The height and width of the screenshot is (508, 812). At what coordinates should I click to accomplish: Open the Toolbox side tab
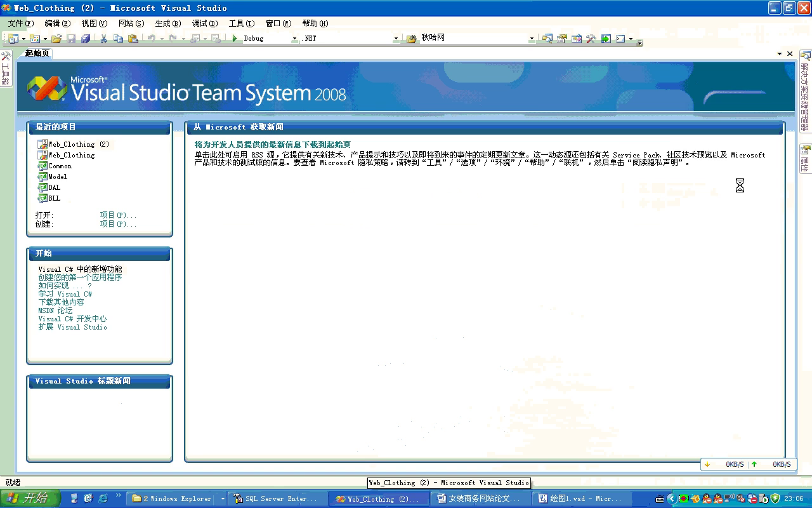click(x=6, y=69)
